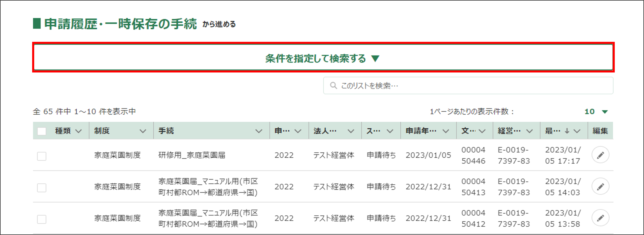The height and width of the screenshot is (235, 644).
Task: Open the 文… column chevron menu
Action: pyautogui.click(x=482, y=131)
